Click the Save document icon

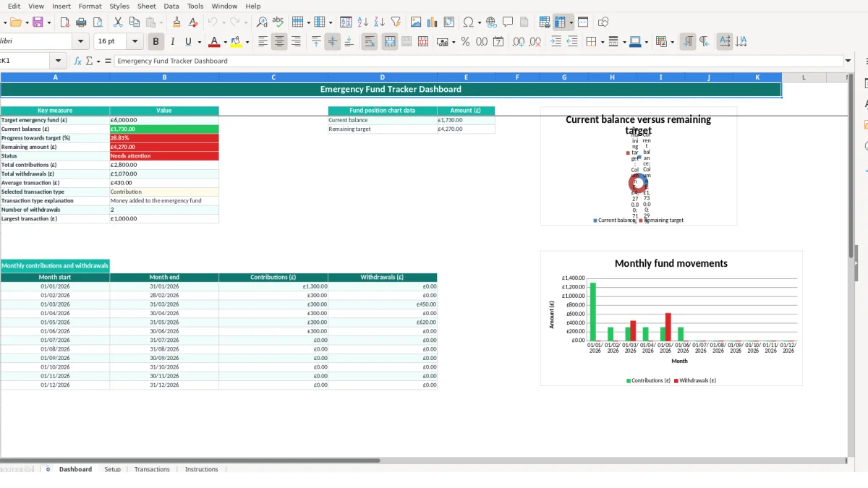click(x=38, y=22)
